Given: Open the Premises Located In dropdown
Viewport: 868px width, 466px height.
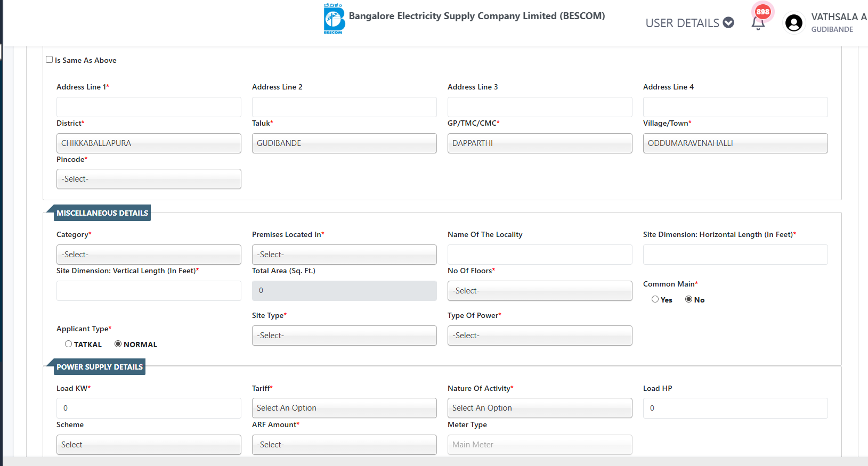Looking at the screenshot, I should 344,255.
